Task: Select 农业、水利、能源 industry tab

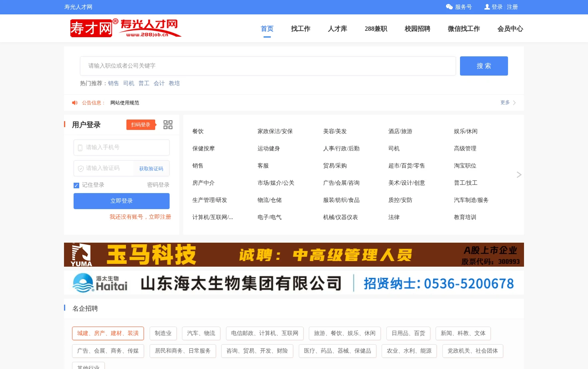Action: point(409,351)
